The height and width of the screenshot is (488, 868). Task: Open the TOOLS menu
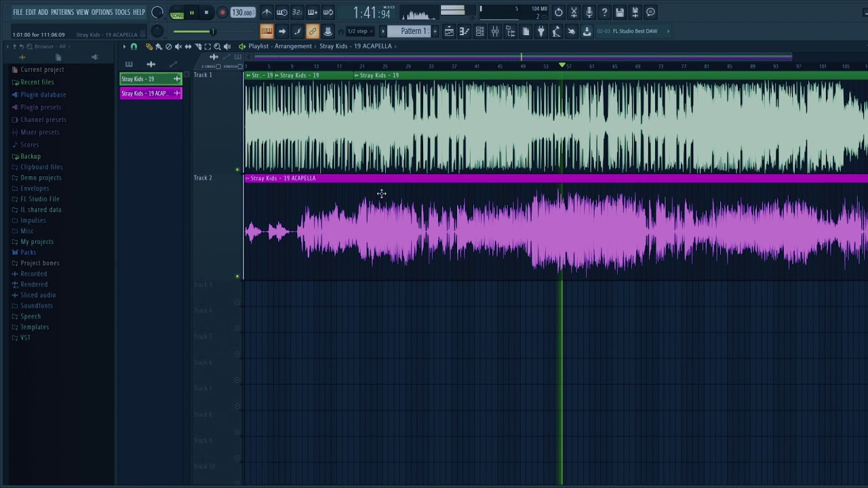click(122, 12)
